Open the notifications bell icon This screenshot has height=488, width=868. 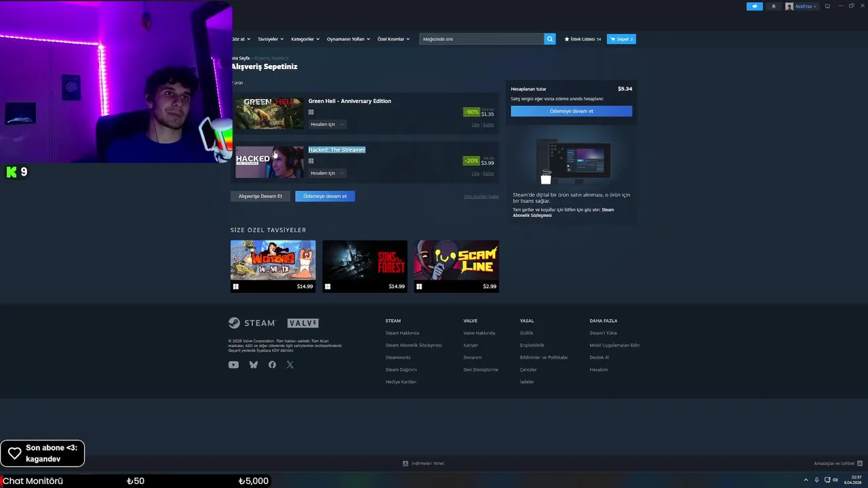pos(774,6)
